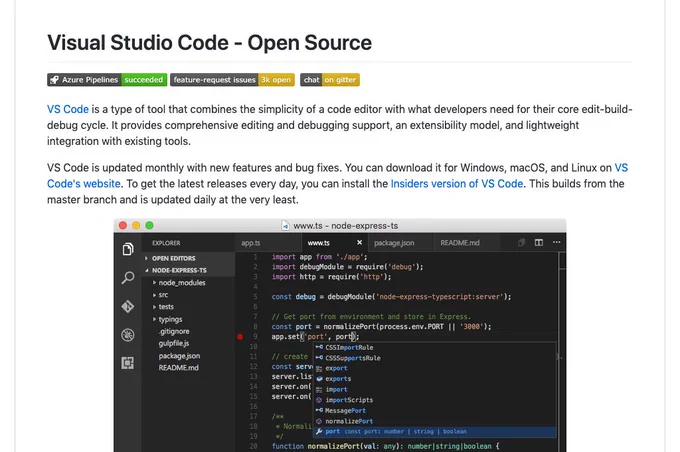Select CSSImportRule suggestion

(435, 347)
